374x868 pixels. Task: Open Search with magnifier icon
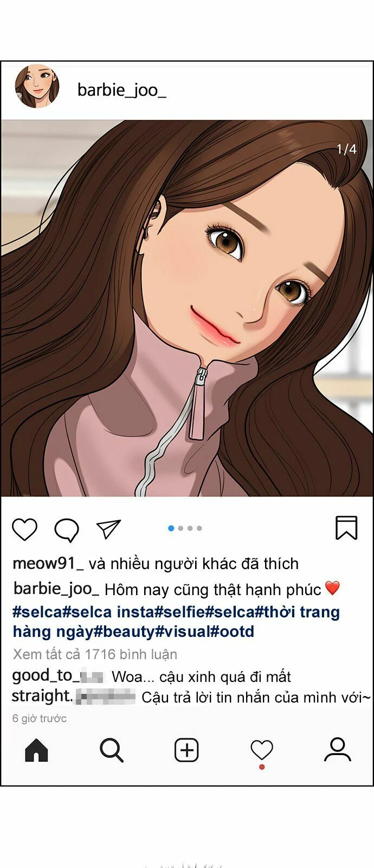(112, 750)
